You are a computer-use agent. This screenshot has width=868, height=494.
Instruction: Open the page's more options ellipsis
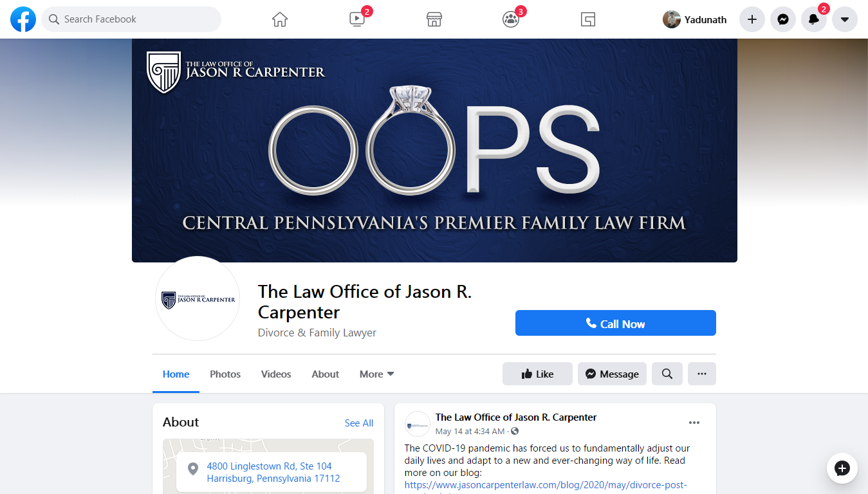(x=702, y=374)
